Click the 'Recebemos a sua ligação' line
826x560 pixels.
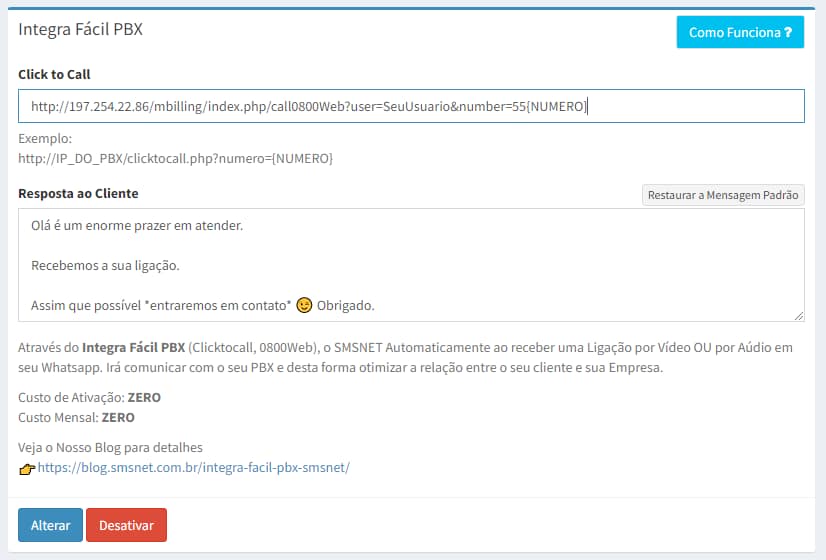coord(105,265)
